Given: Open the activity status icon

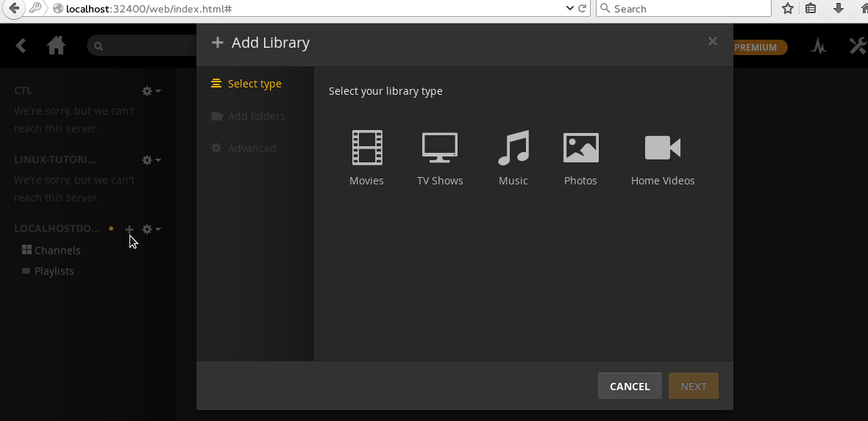Looking at the screenshot, I should pos(819,47).
